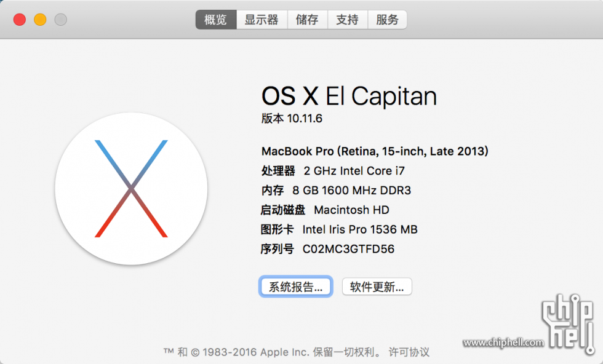Open the 显示器 tab
Viewport: 603px width, 364px height.
(262, 20)
